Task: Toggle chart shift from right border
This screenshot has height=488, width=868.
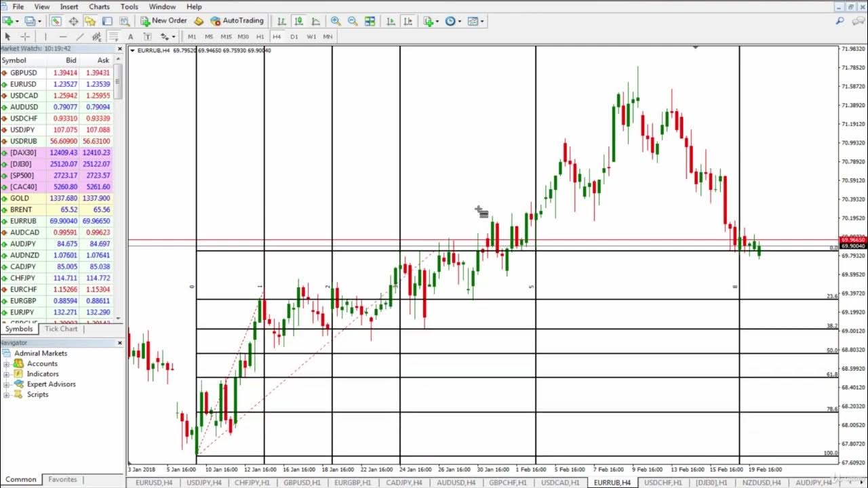Action: [408, 21]
